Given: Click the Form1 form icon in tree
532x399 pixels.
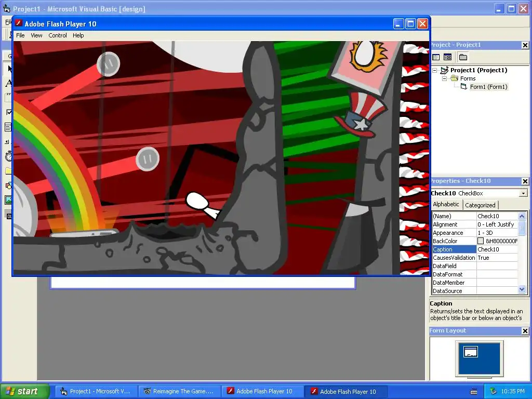Looking at the screenshot, I should click(x=464, y=87).
